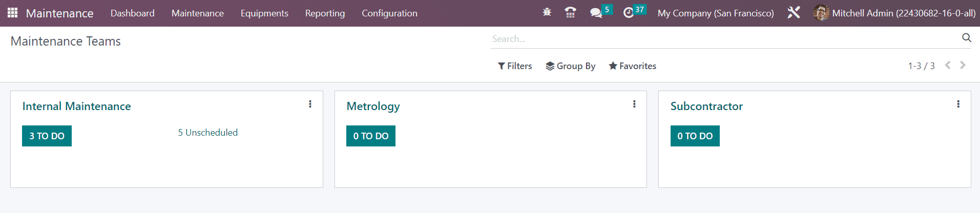Go to previous page arrow in pager
This screenshot has height=213, width=980.
click(x=948, y=65)
